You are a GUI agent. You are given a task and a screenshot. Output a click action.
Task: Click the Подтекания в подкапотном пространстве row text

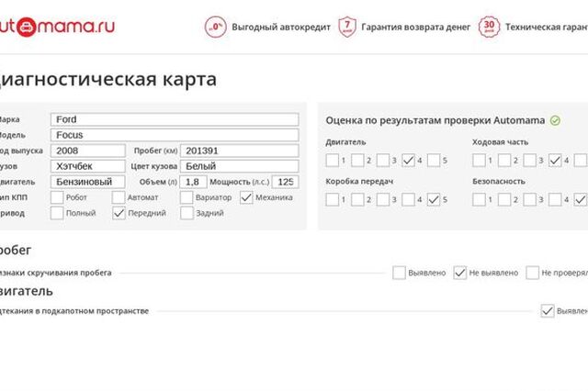coord(74,311)
